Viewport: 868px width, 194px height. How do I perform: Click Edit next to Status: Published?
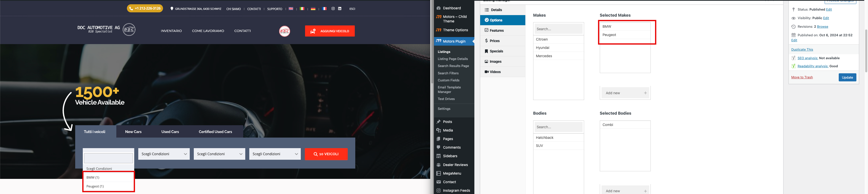point(829,9)
